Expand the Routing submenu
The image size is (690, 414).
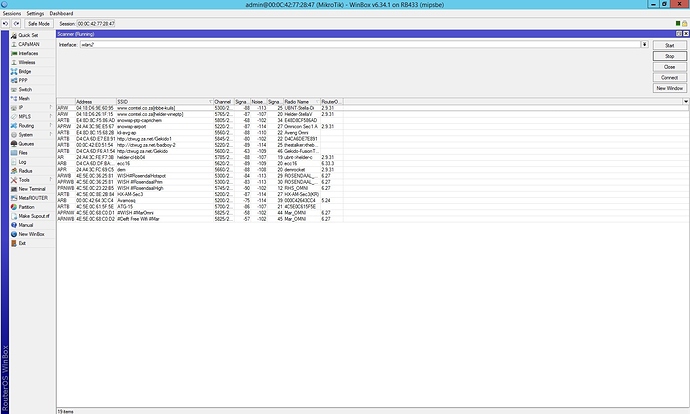[25, 125]
